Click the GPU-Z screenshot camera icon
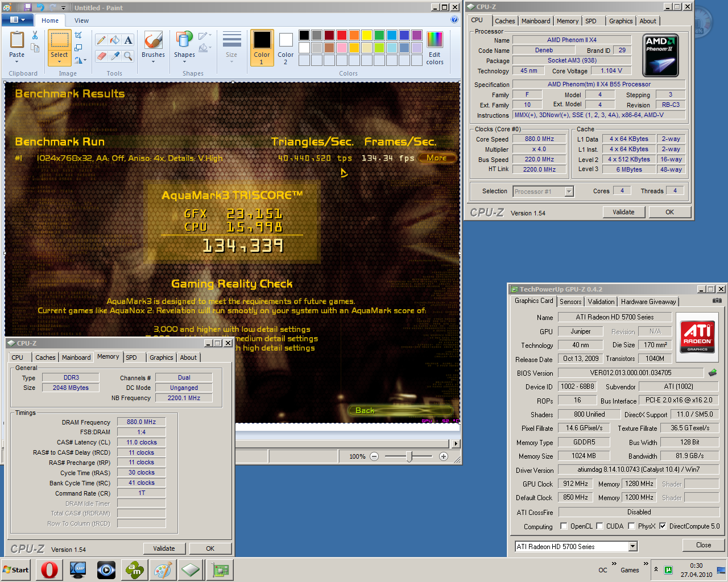Image resolution: width=728 pixels, height=582 pixels. point(717,300)
